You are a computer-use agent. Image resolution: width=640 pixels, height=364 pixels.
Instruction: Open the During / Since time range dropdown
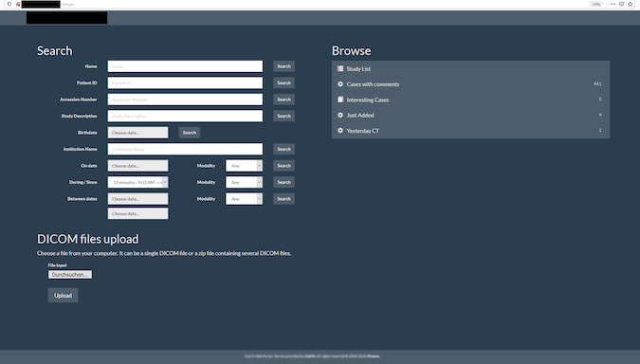[138, 182]
